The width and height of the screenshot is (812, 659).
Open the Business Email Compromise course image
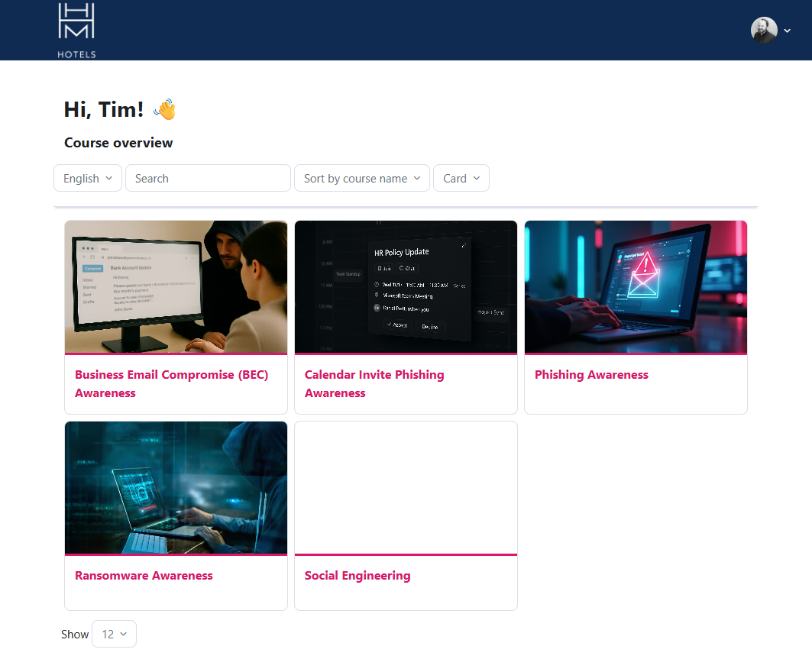click(176, 287)
